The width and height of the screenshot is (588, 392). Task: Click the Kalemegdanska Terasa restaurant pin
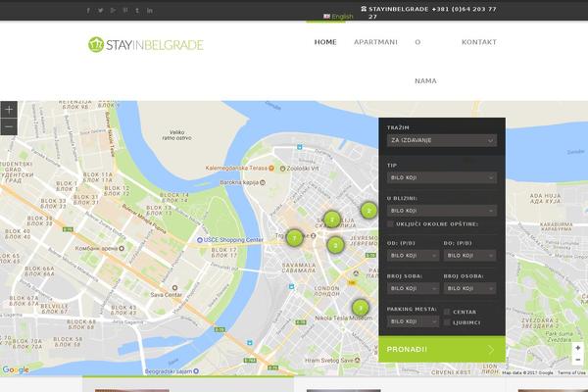[x=271, y=168]
